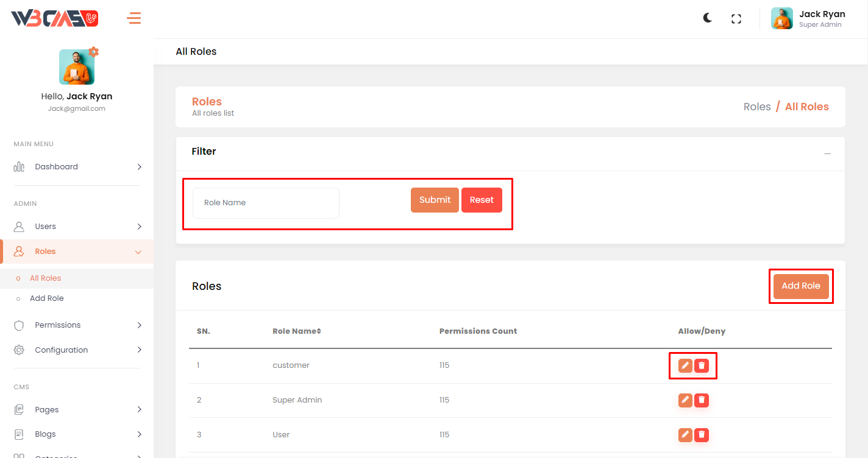The height and width of the screenshot is (458, 868).
Task: Edit the User role pencil icon
Action: [x=685, y=435]
